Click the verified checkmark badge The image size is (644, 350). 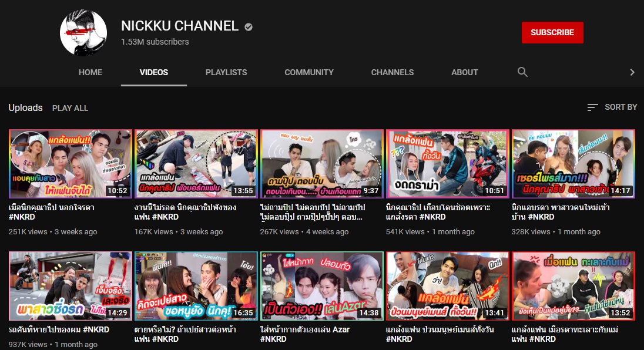point(249,27)
